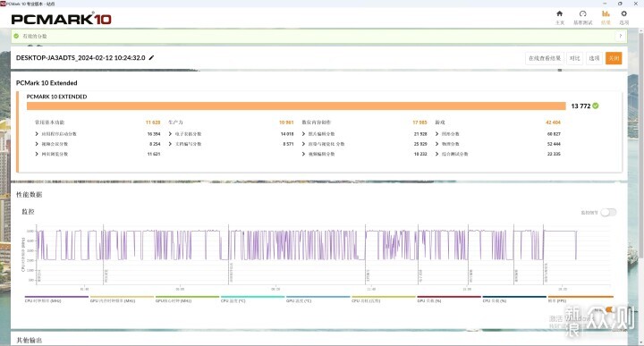The height and width of the screenshot is (346, 644).
Task: Click the 选项 button beside 对比
Action: pos(594,58)
